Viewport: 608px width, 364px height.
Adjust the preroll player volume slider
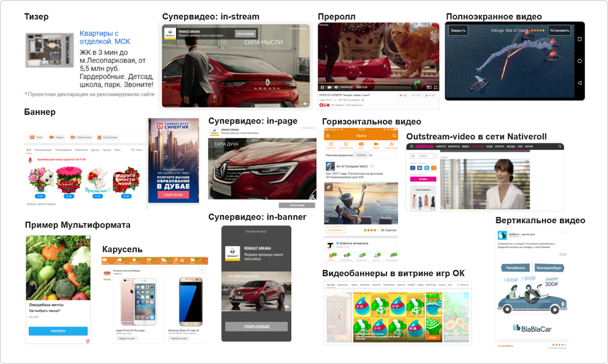coord(346,87)
